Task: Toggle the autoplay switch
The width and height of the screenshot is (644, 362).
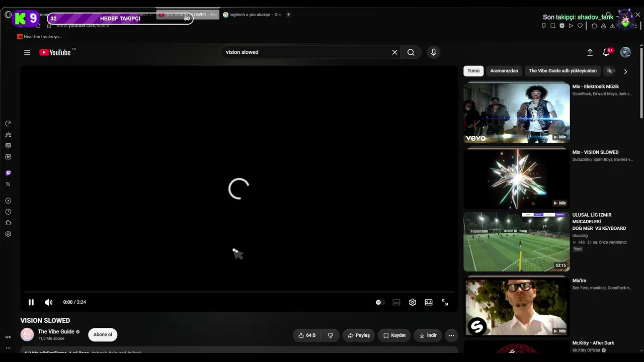Action: [x=379, y=302]
